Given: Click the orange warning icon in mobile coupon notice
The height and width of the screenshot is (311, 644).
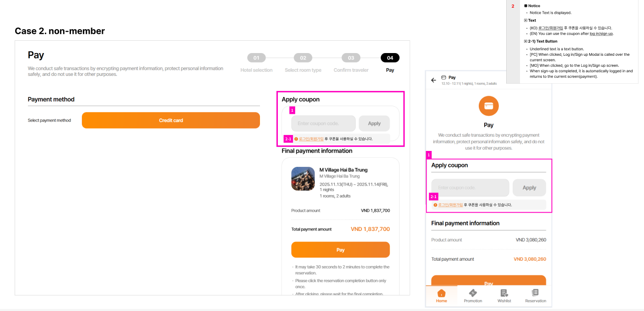Looking at the screenshot, I should coord(435,205).
